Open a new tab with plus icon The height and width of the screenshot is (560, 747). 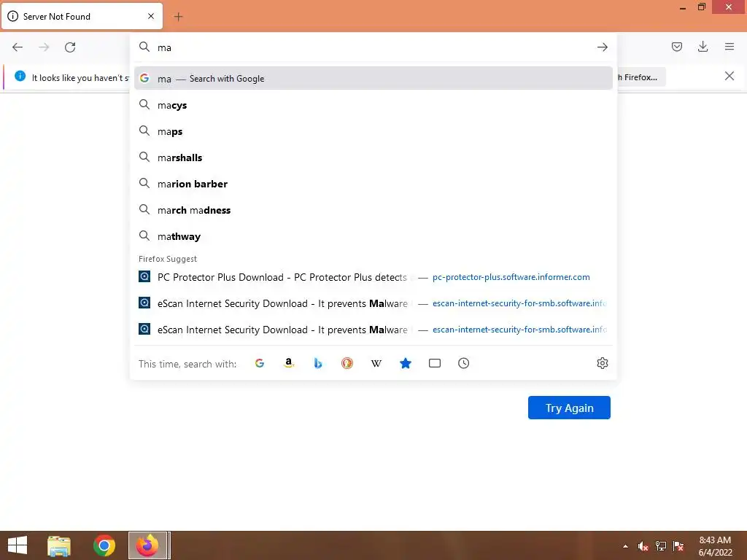[x=178, y=17]
